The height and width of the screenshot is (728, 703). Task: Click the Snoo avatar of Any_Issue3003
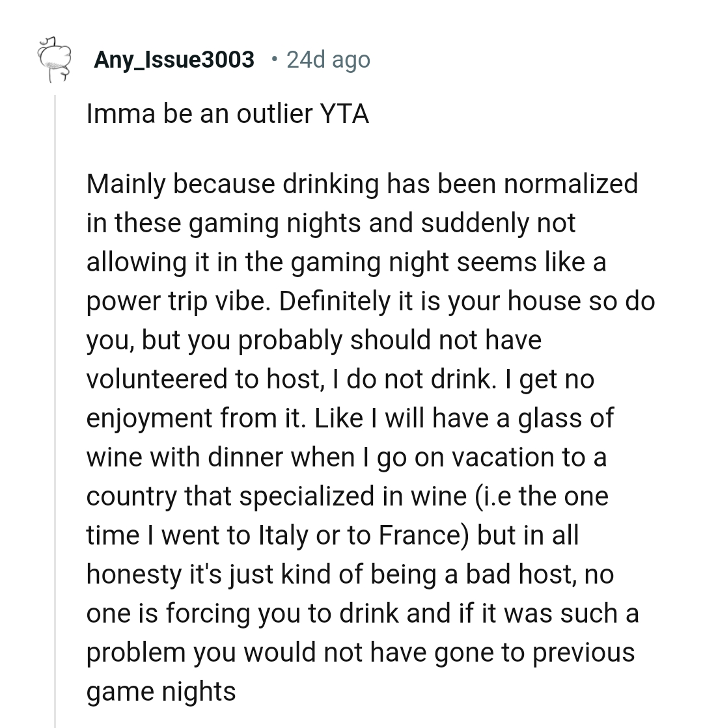[x=53, y=60]
